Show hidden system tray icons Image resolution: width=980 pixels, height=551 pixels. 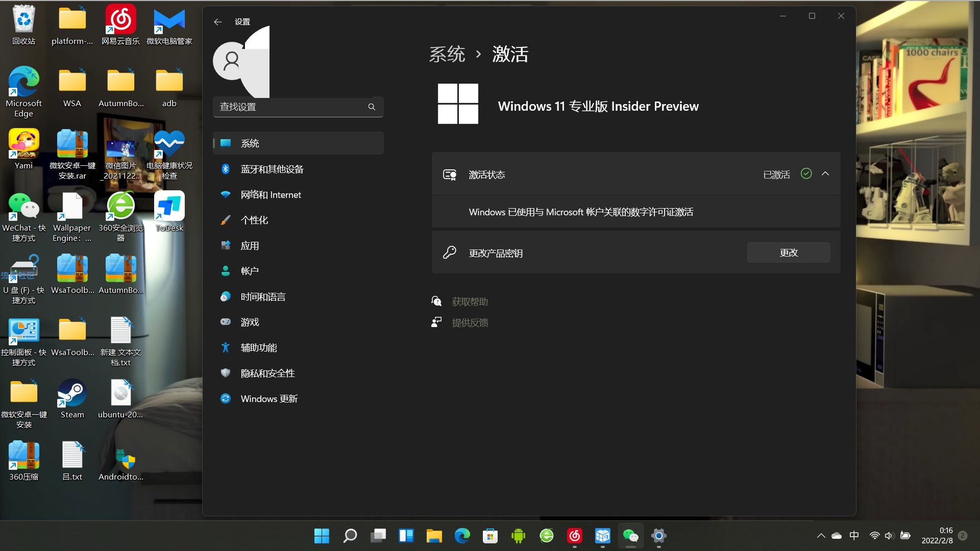click(821, 536)
